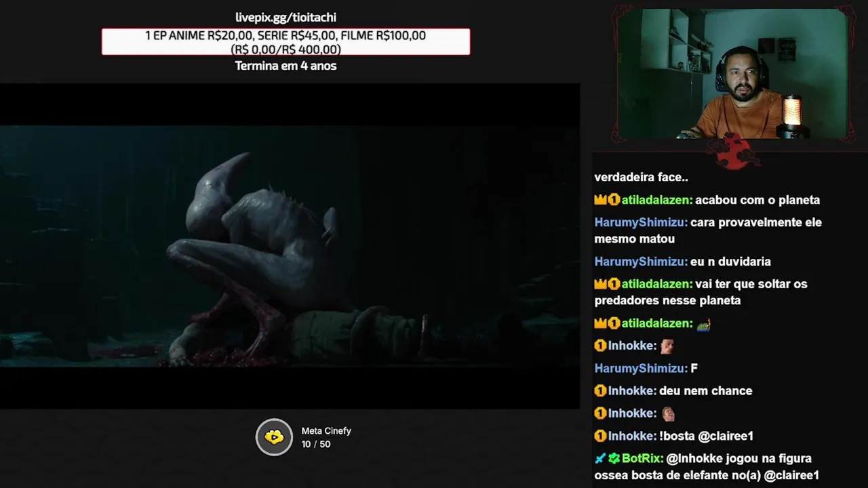
Task: Click the movie video frame showing the creature
Action: click(290, 246)
